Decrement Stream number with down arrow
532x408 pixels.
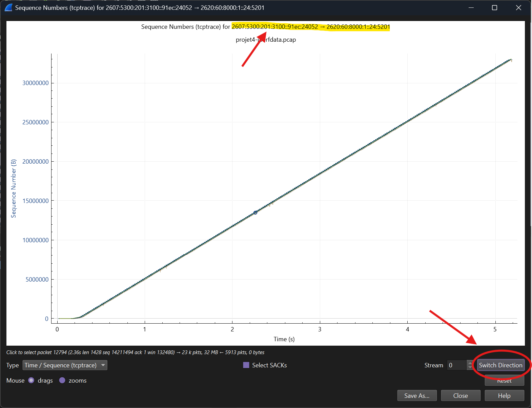[470, 367]
